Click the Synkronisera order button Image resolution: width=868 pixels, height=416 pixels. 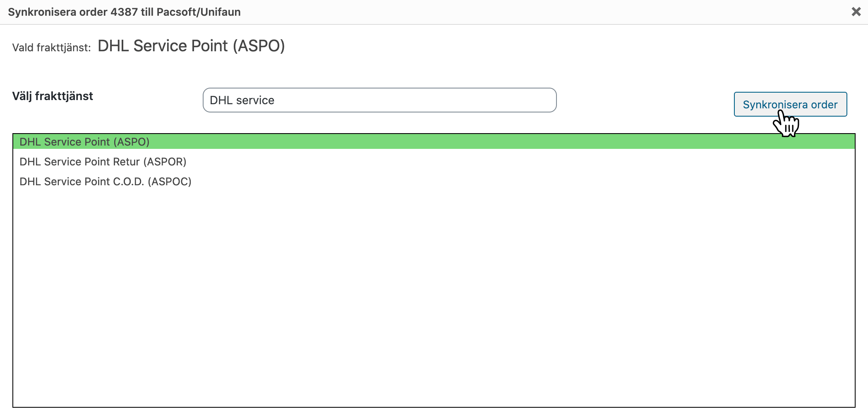click(790, 104)
